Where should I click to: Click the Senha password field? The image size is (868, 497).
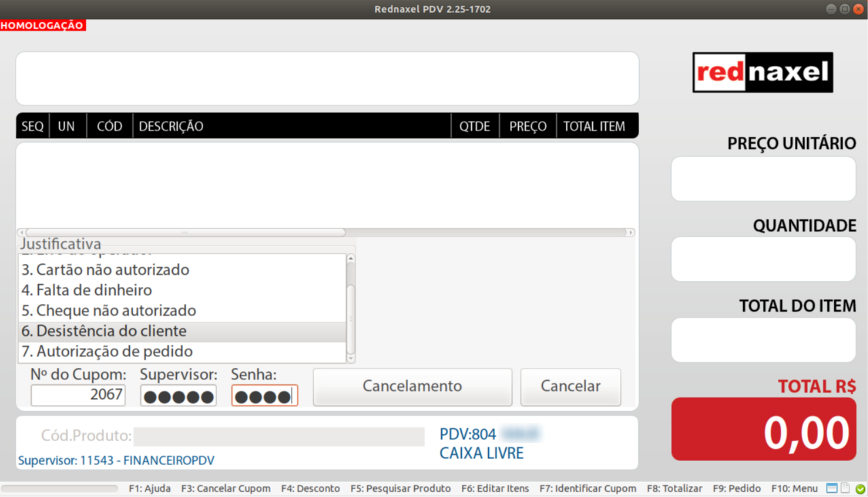265,395
